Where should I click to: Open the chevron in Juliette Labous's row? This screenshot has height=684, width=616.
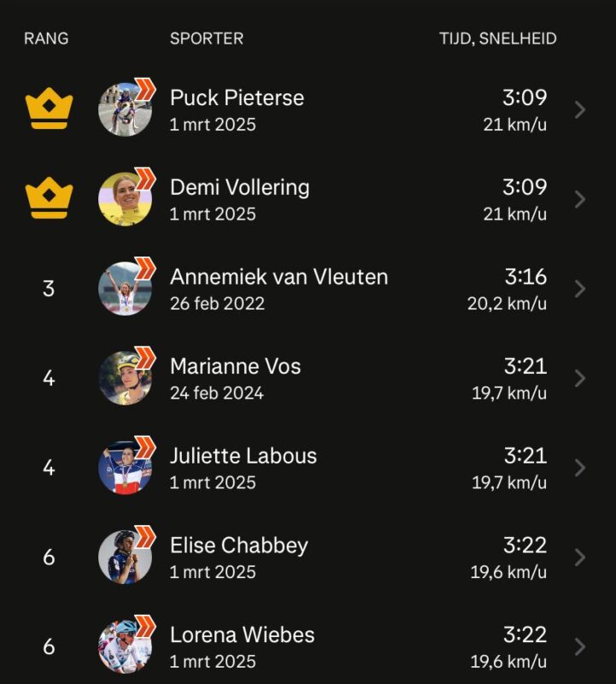[580, 468]
